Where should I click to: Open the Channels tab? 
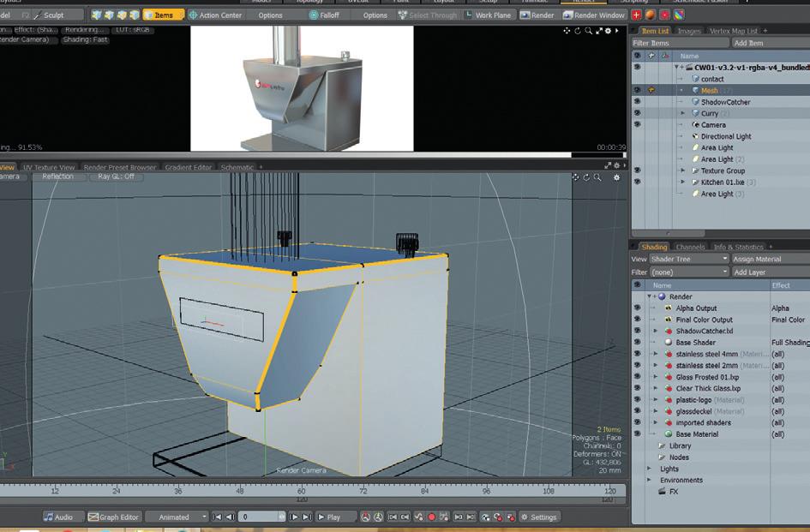click(x=690, y=247)
